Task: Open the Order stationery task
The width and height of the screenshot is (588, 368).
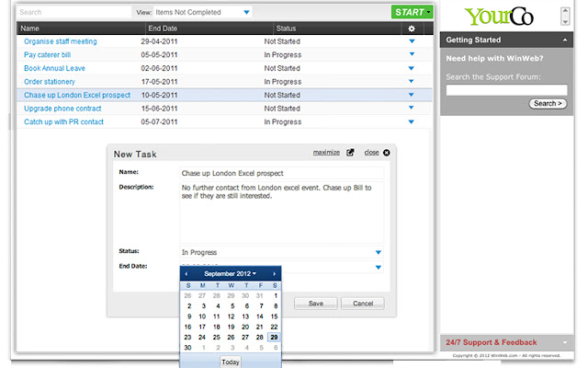Action: click(50, 82)
